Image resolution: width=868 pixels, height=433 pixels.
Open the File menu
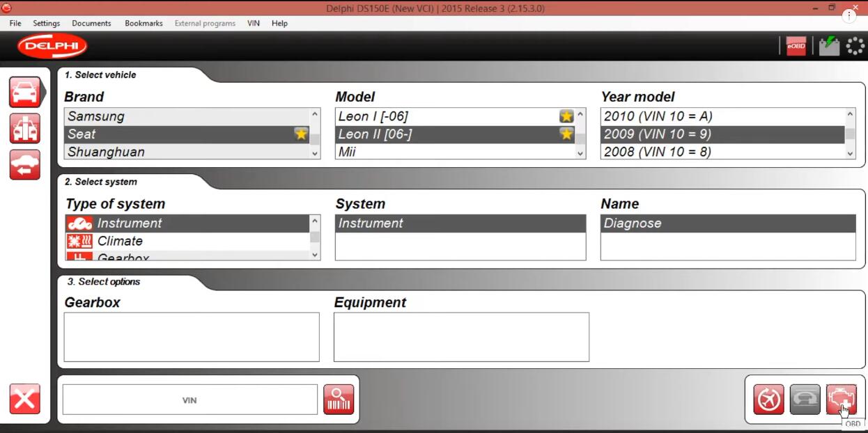coord(15,23)
